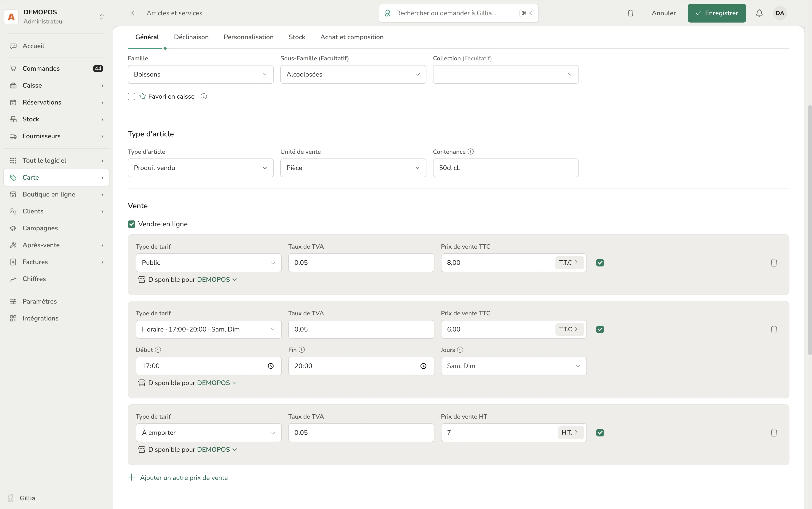Viewport: 812px width, 509px height.
Task: Click Ajouter un autre prix de vente
Action: point(178,478)
